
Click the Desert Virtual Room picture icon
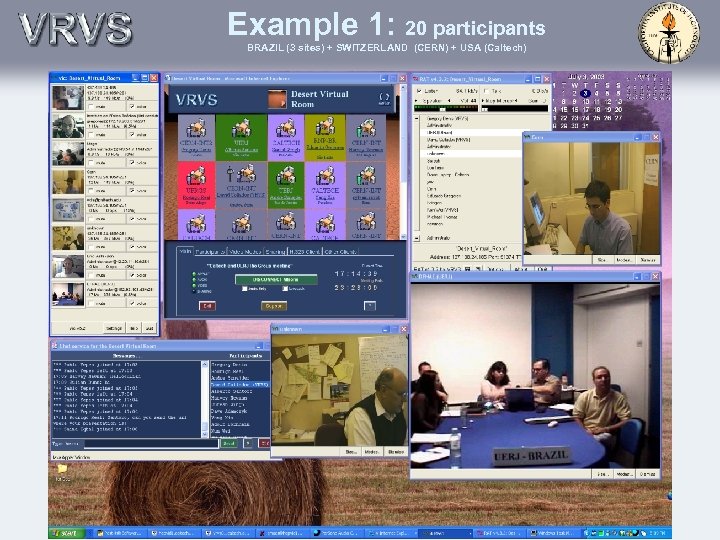click(x=277, y=99)
